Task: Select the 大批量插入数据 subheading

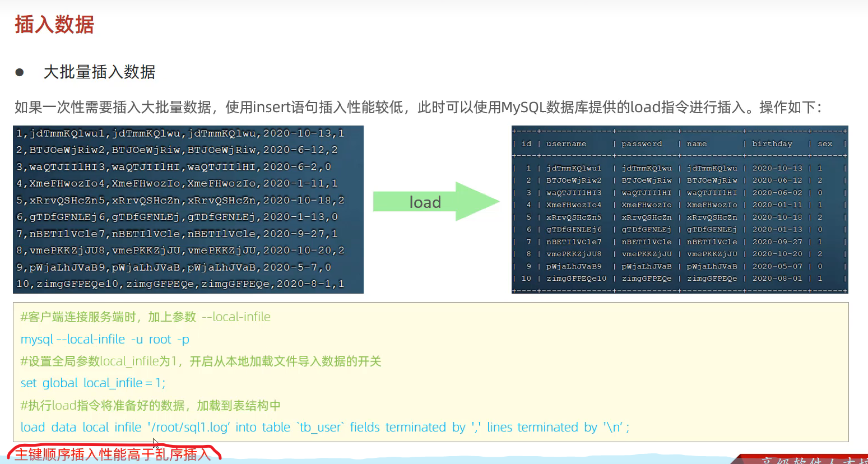Action: 99,72
